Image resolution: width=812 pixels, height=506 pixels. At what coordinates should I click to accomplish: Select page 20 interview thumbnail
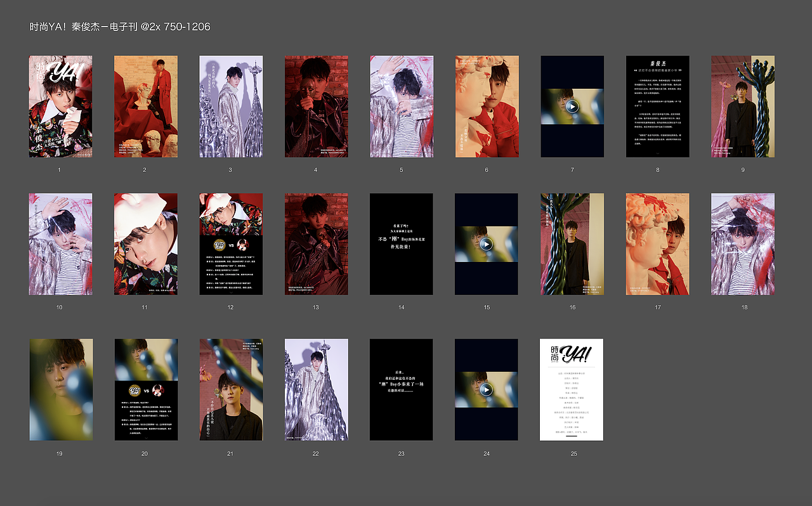point(146,389)
